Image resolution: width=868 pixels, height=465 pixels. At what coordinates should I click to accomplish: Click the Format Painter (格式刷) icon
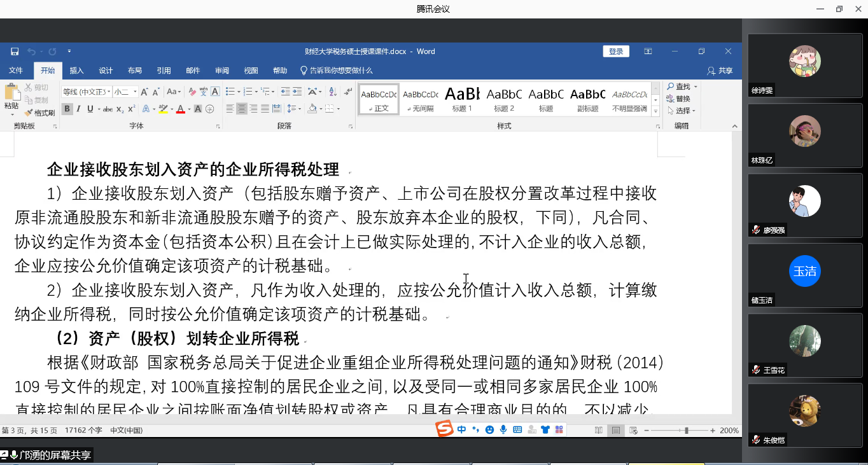(x=39, y=113)
